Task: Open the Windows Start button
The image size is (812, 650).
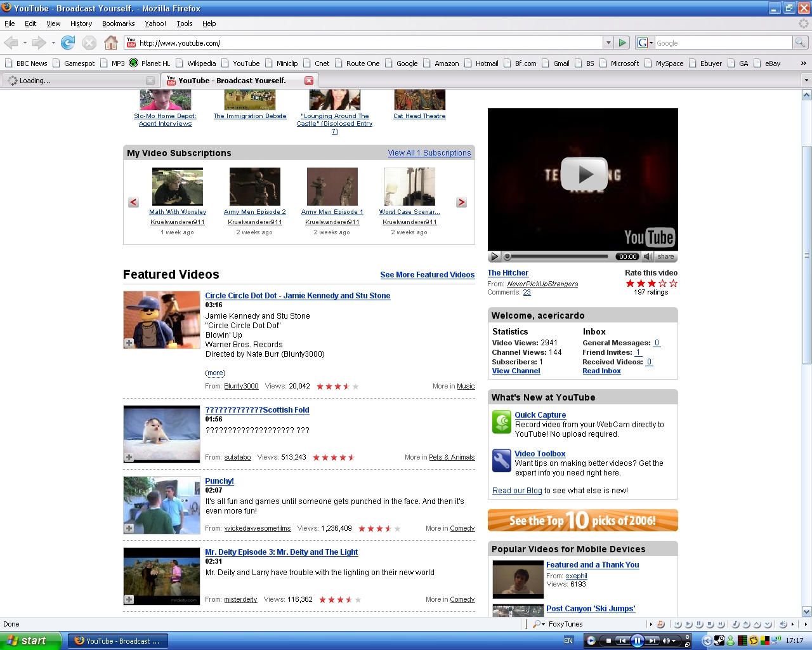Action: (30, 640)
